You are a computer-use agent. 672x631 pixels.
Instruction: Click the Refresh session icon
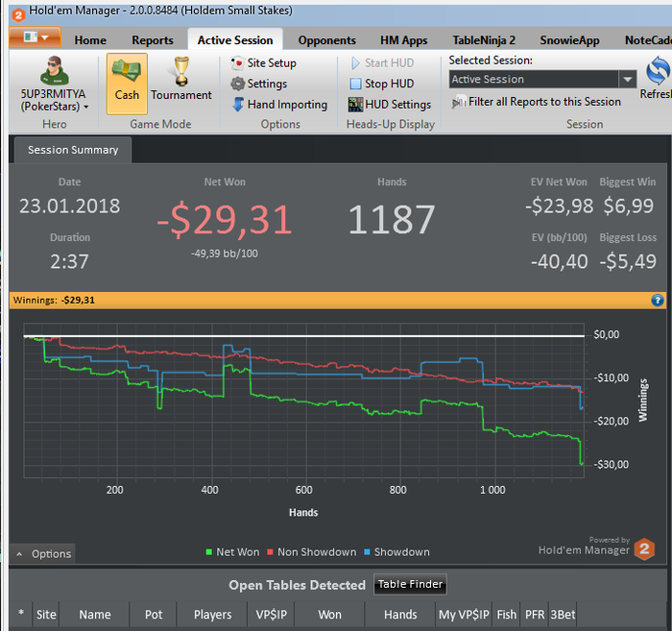pos(658,75)
